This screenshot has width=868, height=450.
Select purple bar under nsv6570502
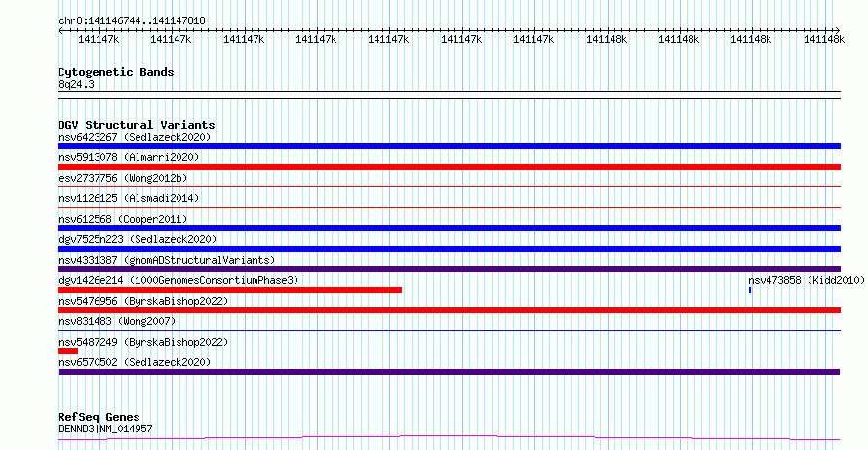[x=449, y=372]
